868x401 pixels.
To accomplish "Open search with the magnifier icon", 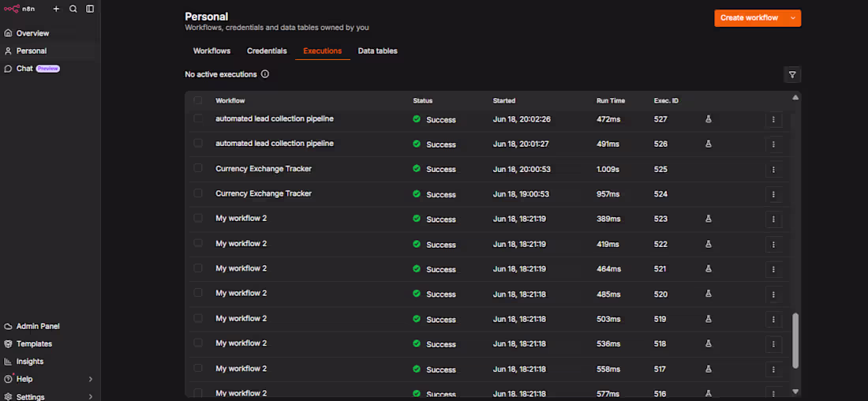I will 73,9.
